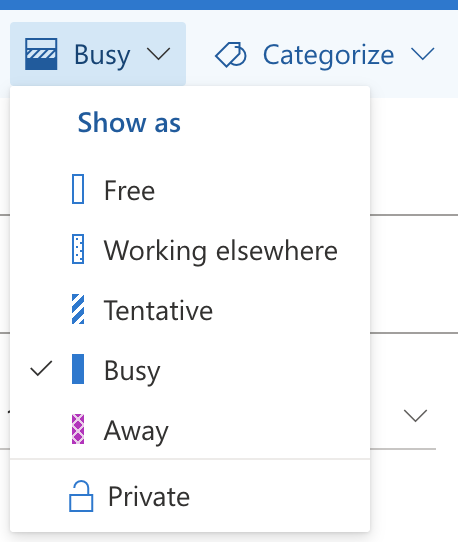Image resolution: width=458 pixels, height=542 pixels.
Task: Choose Working elsewhere menu entry
Action: pos(190,249)
